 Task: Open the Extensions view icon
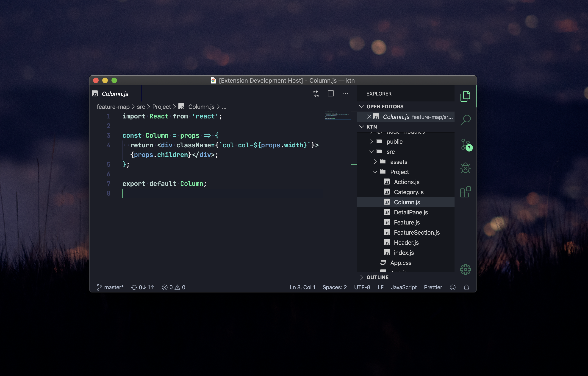465,192
